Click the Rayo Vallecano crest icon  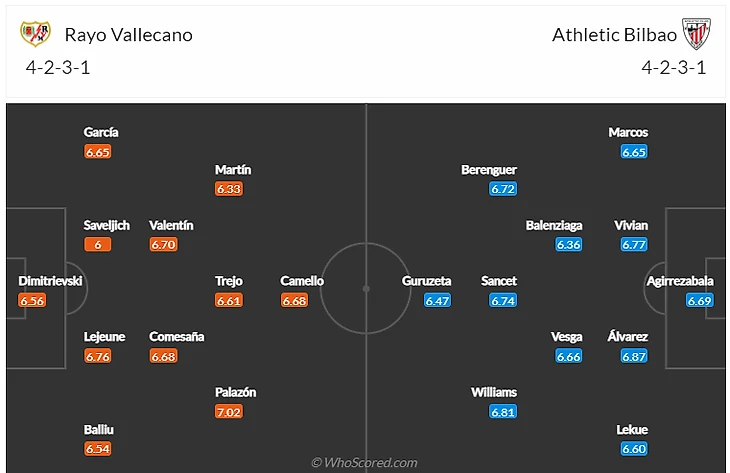(35, 34)
